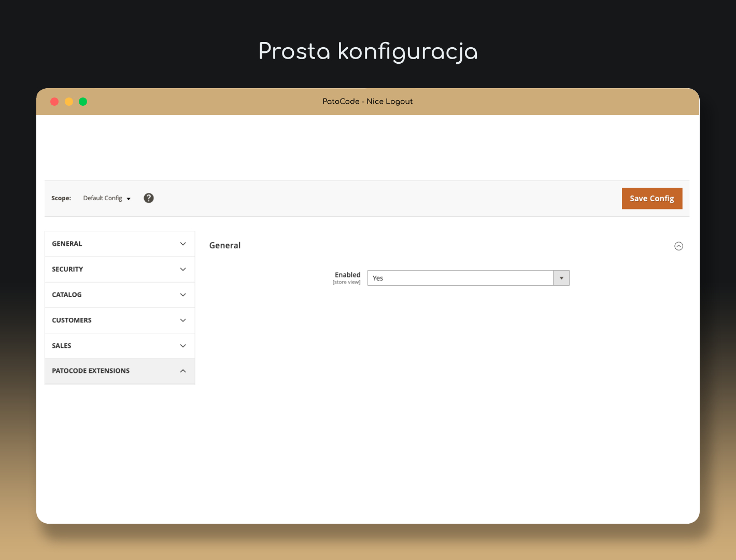Open the Enabled Yes dropdown field

460,278
